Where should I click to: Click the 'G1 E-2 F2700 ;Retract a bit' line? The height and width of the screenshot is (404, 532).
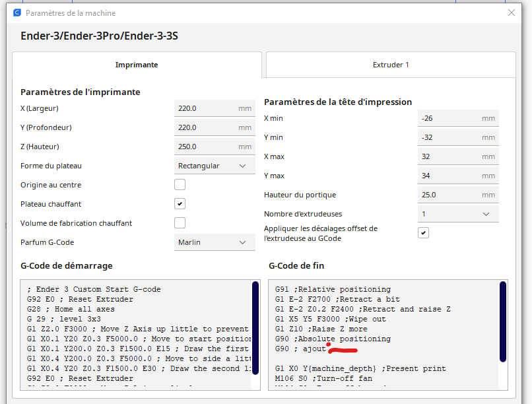(337, 299)
